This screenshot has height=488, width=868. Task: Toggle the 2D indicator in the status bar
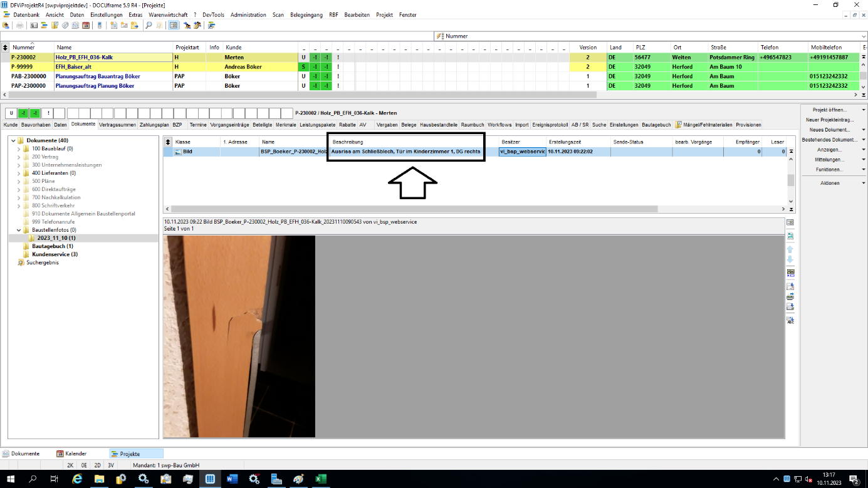(x=98, y=465)
